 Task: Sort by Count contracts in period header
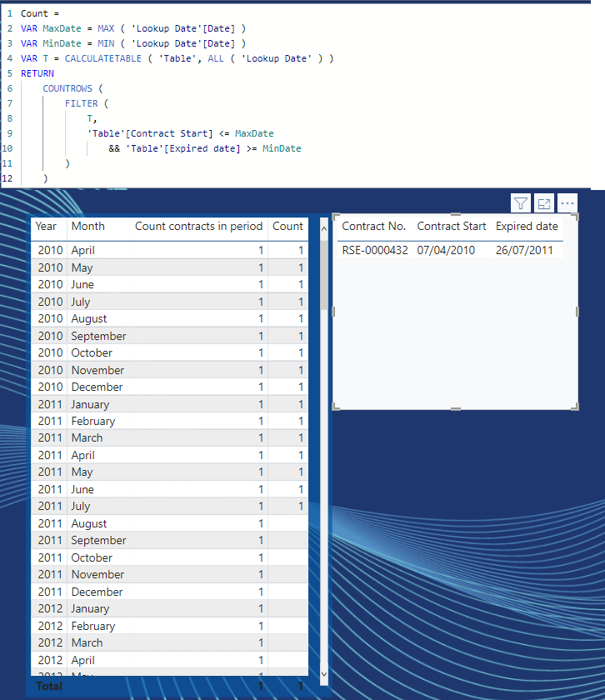198,227
